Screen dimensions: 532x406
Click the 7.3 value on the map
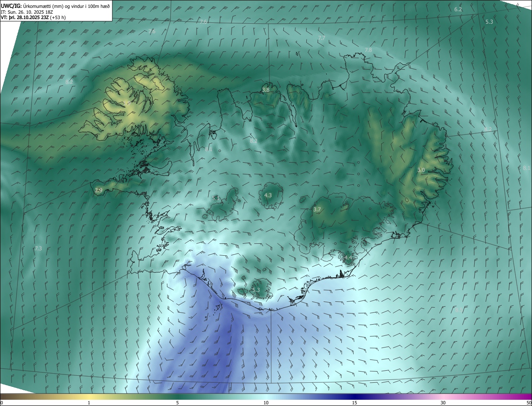pyautogui.click(x=38, y=248)
